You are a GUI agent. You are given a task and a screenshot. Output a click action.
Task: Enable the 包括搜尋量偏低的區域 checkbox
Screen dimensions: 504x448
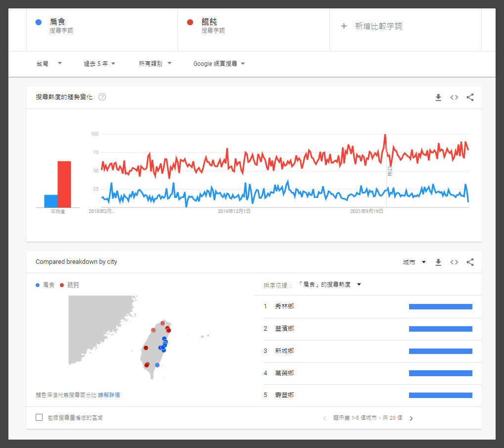click(x=39, y=418)
